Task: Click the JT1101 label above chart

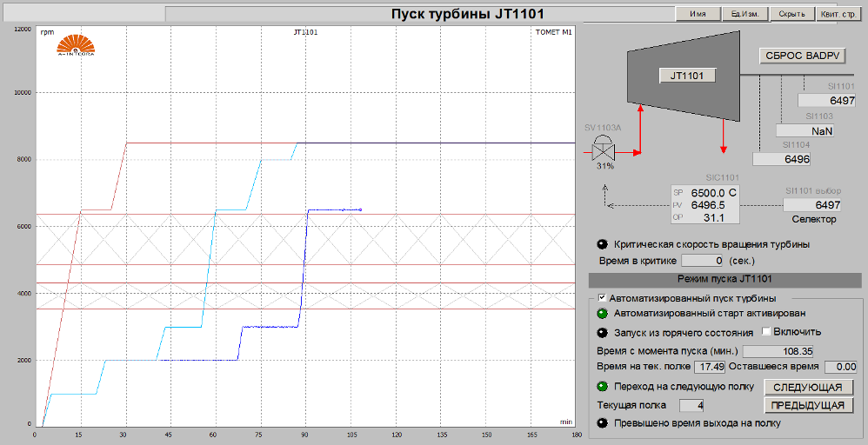Action: [x=305, y=32]
